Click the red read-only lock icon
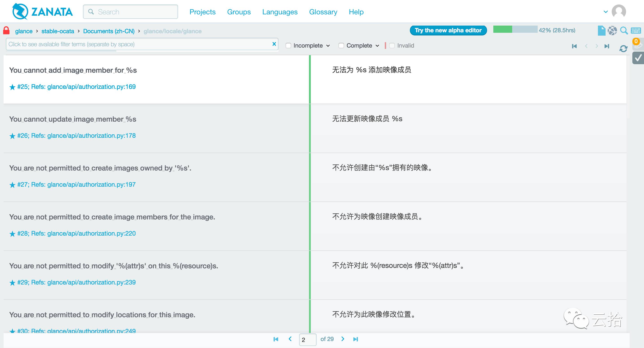Screen dimensions: 644x348 click(x=6, y=31)
